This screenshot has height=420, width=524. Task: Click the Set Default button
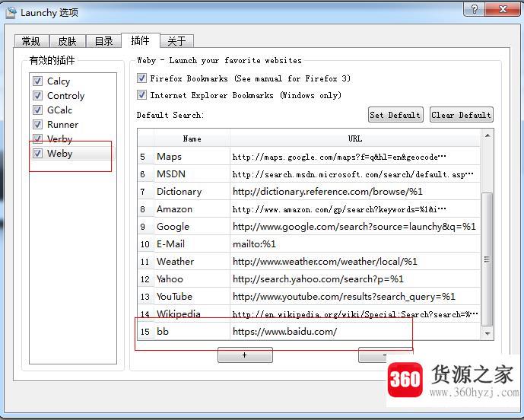(395, 115)
